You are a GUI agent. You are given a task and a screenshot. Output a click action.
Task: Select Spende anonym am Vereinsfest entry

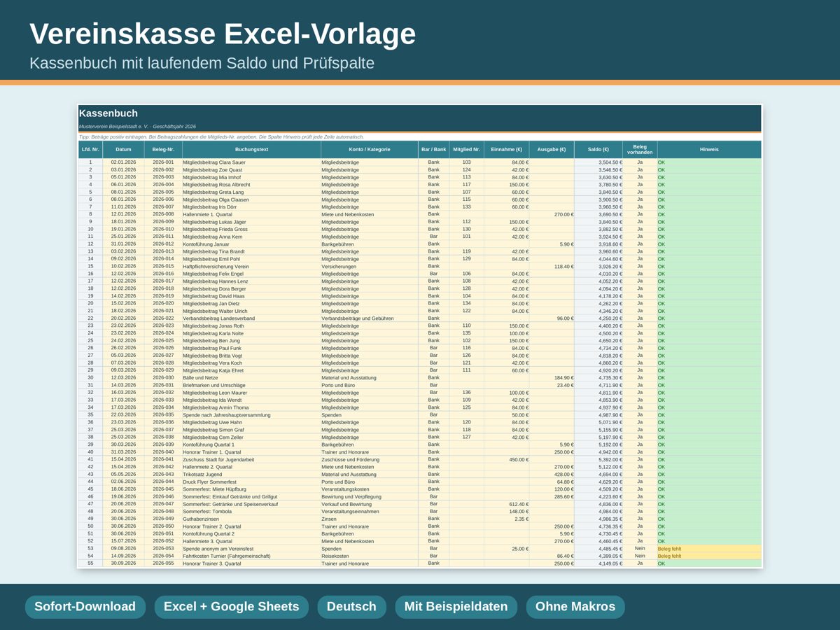click(252, 549)
